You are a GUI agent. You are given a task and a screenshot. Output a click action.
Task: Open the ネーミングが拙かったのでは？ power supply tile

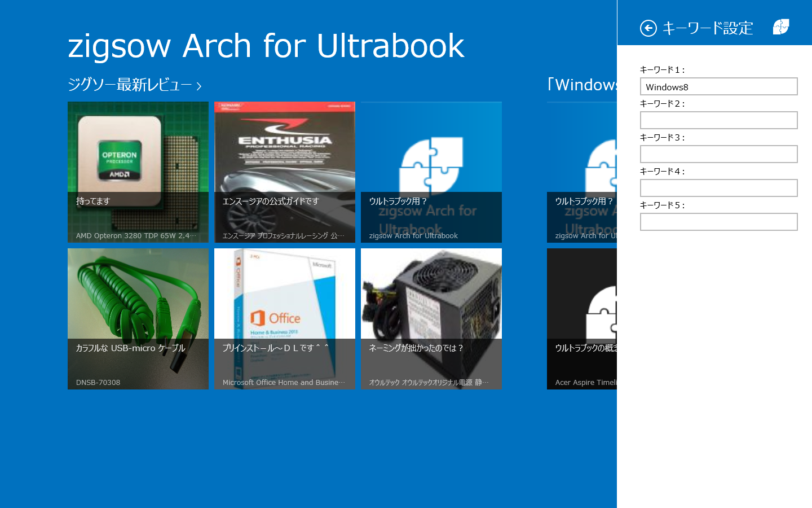point(431,319)
